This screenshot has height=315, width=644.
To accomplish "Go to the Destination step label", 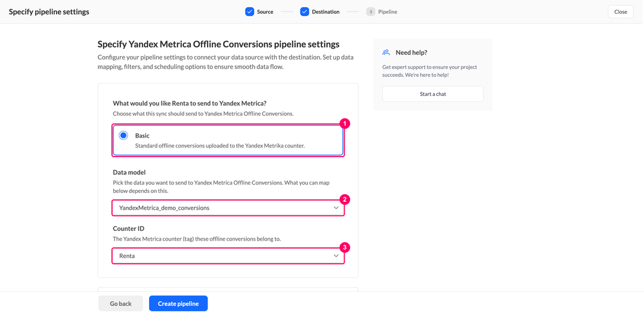I will coord(326,12).
